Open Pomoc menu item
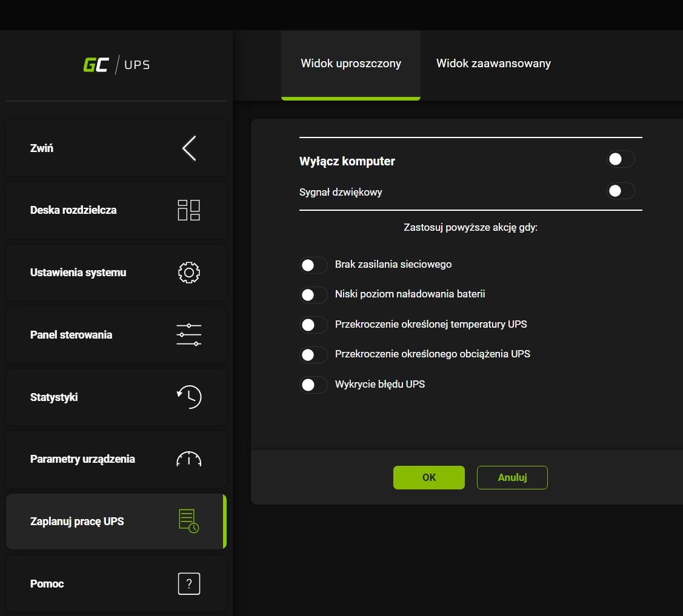This screenshot has width=683, height=616. [x=116, y=583]
